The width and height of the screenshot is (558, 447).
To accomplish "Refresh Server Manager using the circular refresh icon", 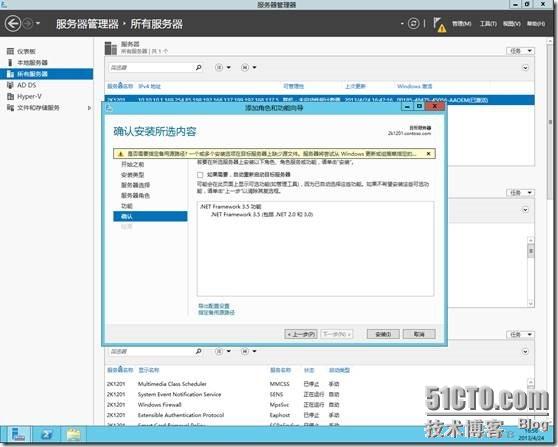I will (x=413, y=24).
